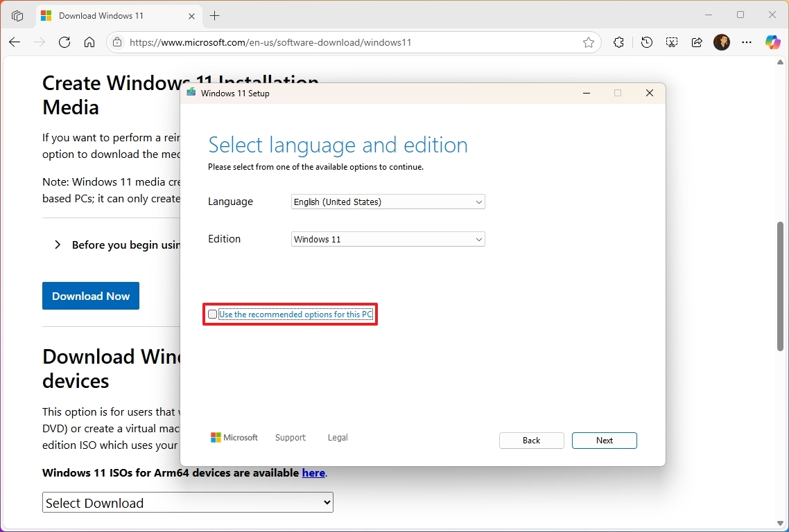Add page to favorites with the star icon
The height and width of the screenshot is (532, 789).
pos(589,42)
